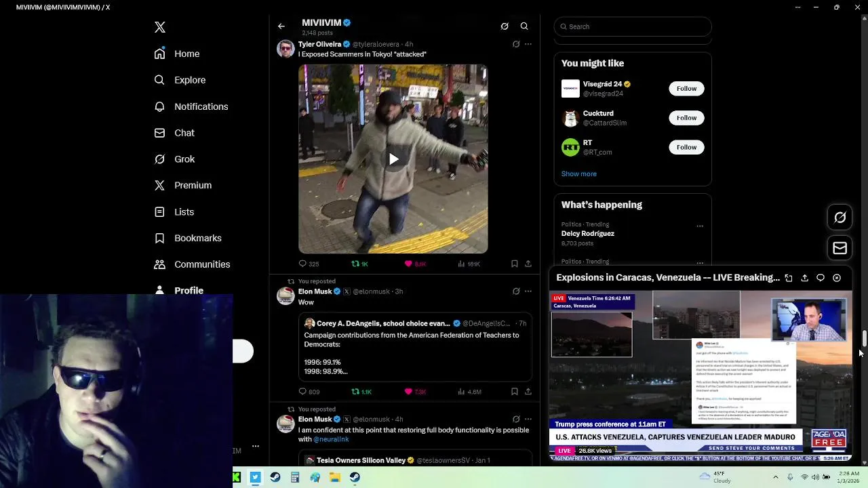The width and height of the screenshot is (868, 488).
Task: Open File Explorer folder in taskbar
Action: [335, 477]
